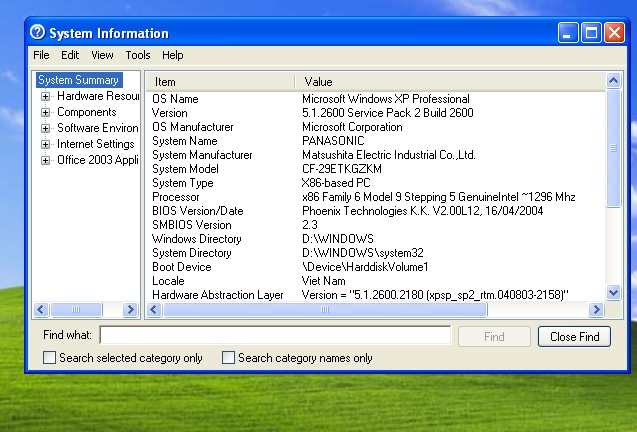
Task: Tick Search category names only checkbox
Action: (228, 358)
